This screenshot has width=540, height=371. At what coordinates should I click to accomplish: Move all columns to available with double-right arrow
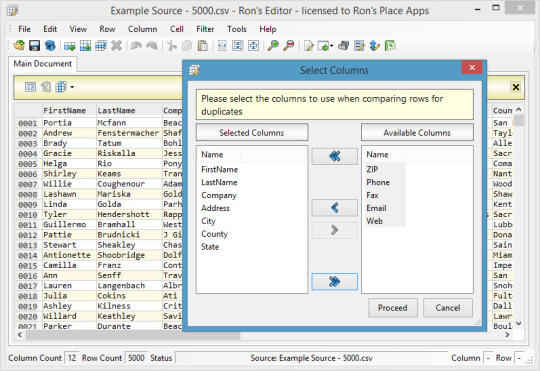coord(334,281)
